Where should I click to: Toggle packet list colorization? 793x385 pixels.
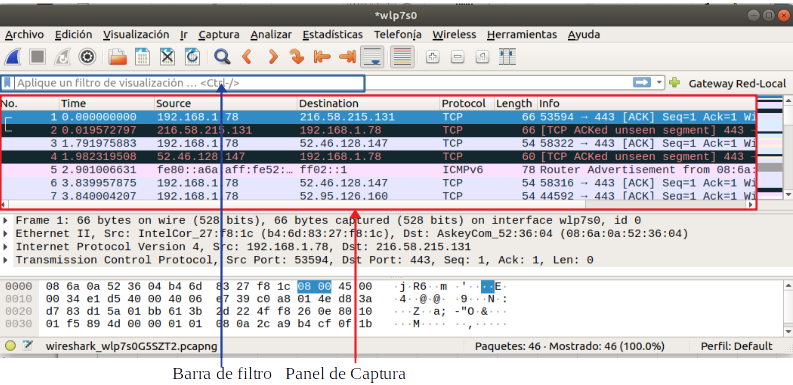[403, 57]
